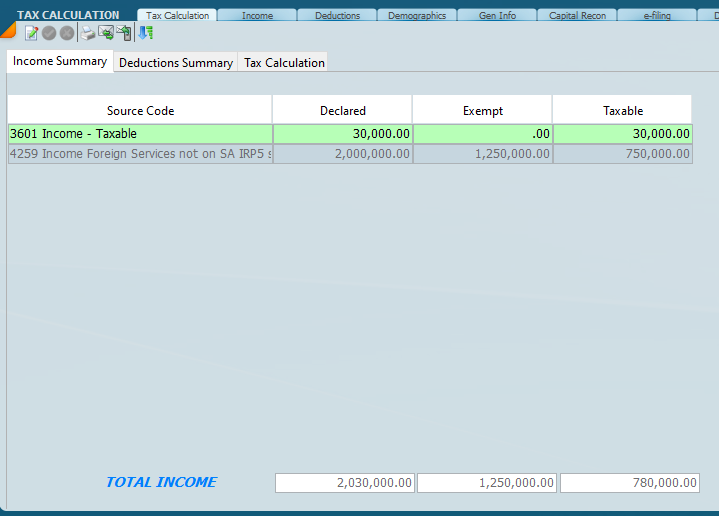Open the Income top tab

pos(257,16)
